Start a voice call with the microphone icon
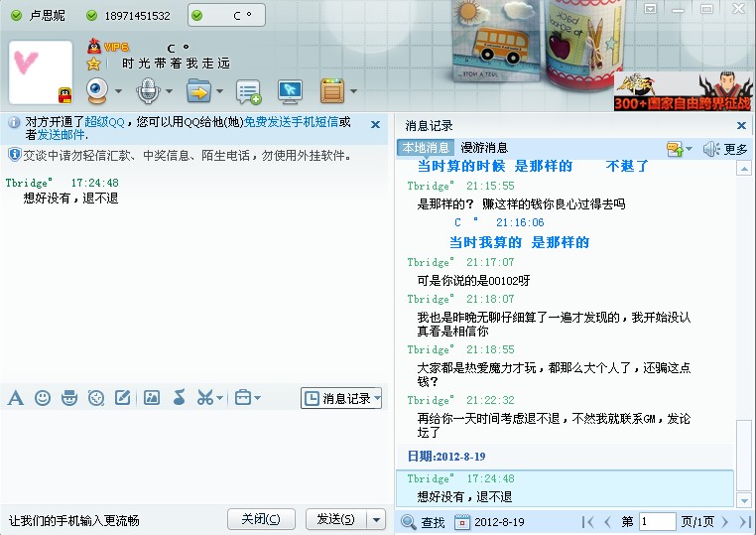The height and width of the screenshot is (535, 756). 148,91
